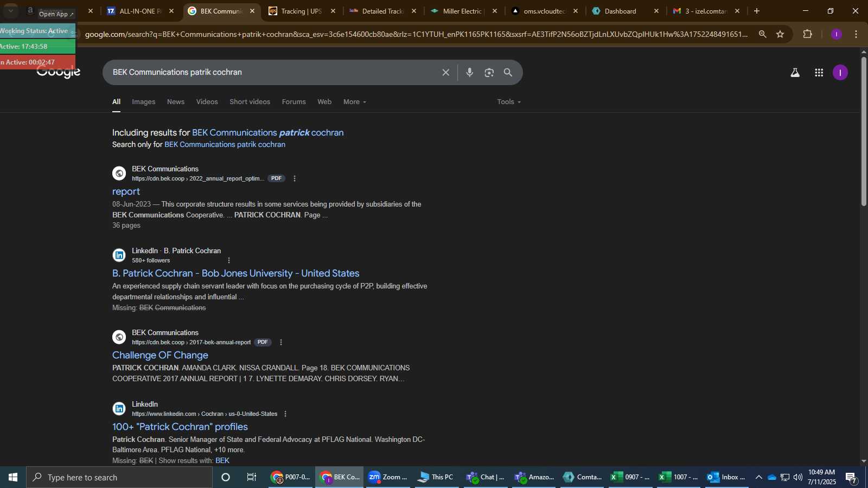Open the notification center icon
Viewport: 868px width, 488px height.
point(851,478)
